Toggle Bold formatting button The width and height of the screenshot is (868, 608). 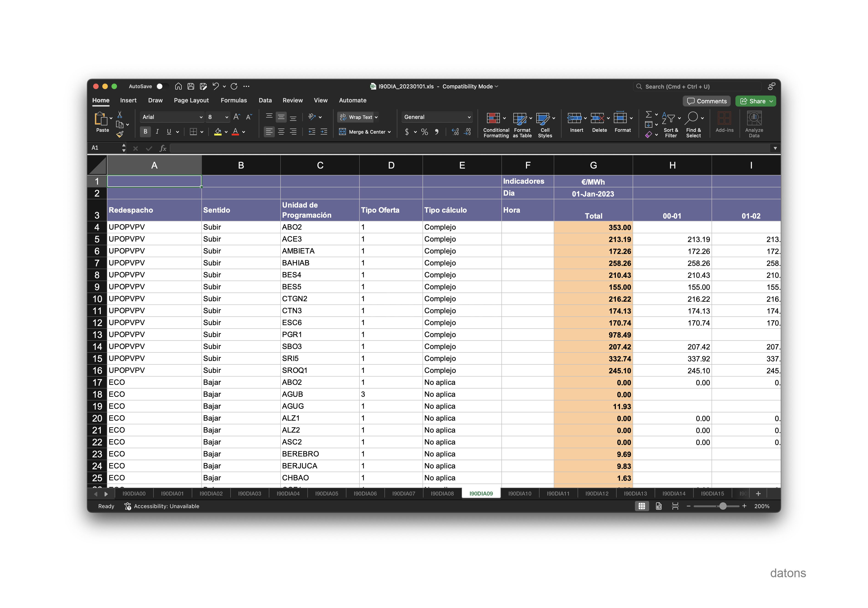(x=145, y=132)
